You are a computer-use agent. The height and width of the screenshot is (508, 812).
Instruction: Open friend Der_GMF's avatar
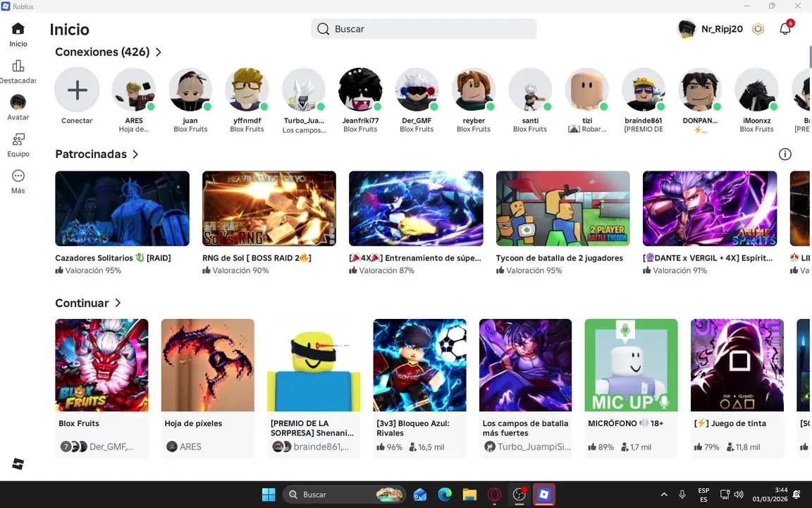(x=417, y=90)
